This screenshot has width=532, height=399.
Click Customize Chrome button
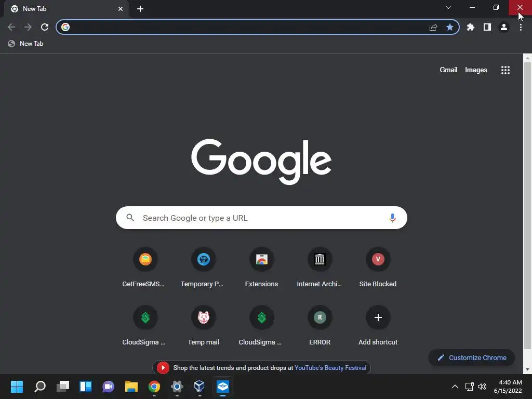coord(472,357)
